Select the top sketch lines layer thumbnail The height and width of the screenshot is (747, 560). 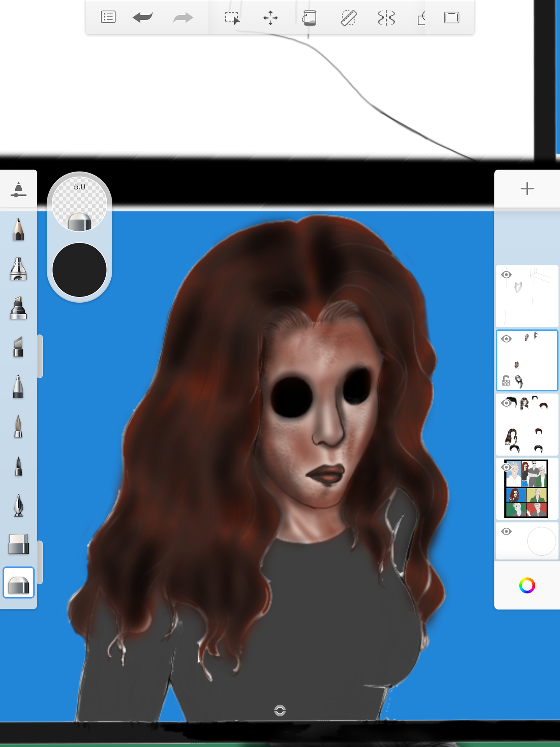pyautogui.click(x=527, y=296)
